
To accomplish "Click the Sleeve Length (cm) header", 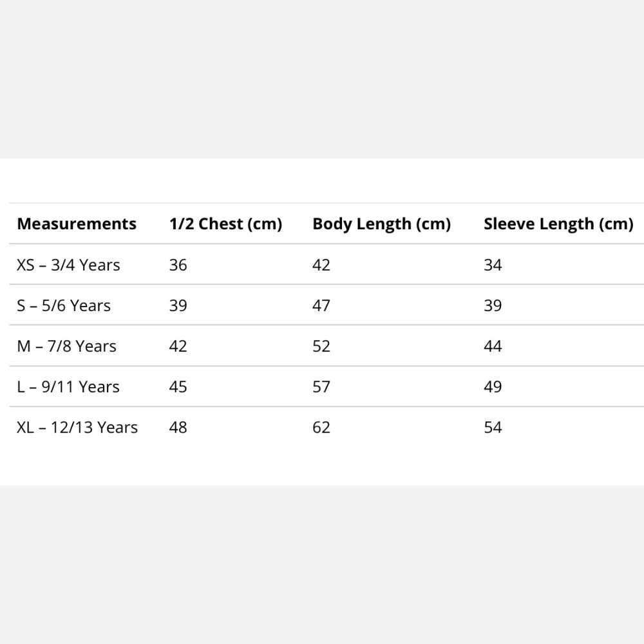I will point(558,224).
